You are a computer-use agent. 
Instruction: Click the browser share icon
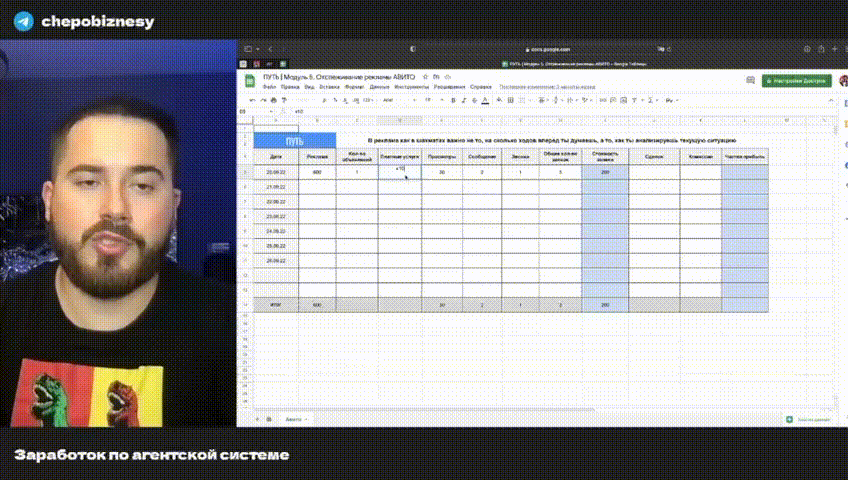tap(821, 49)
